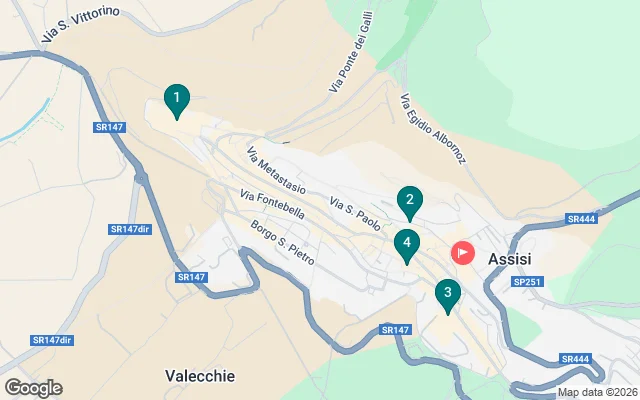The image size is (640, 400).
Task: Open map marker number 3
Action: (448, 297)
